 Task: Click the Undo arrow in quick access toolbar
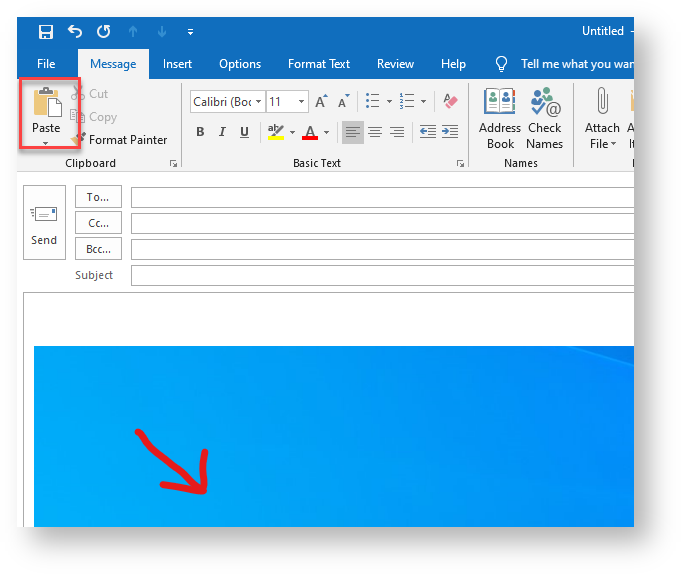[x=75, y=32]
